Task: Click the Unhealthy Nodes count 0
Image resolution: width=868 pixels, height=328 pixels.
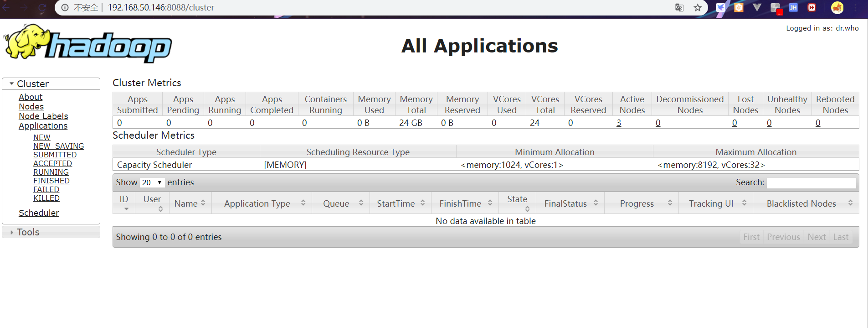Action: point(769,123)
